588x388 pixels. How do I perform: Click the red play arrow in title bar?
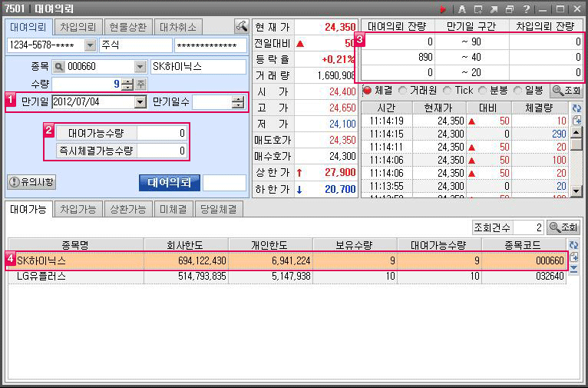pos(443,9)
